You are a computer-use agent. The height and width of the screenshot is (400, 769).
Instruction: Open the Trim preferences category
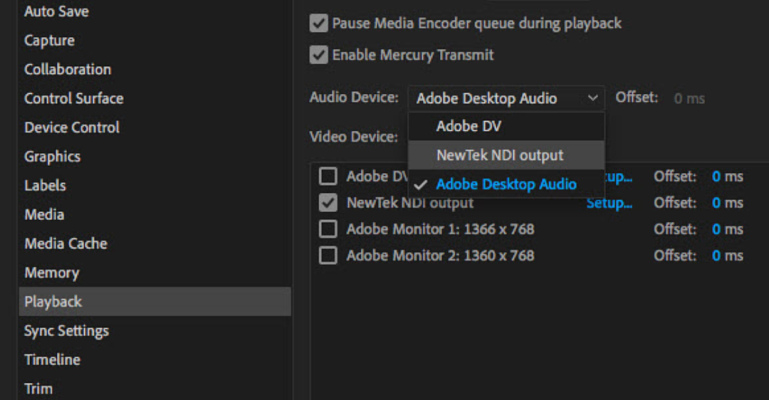(155, 388)
